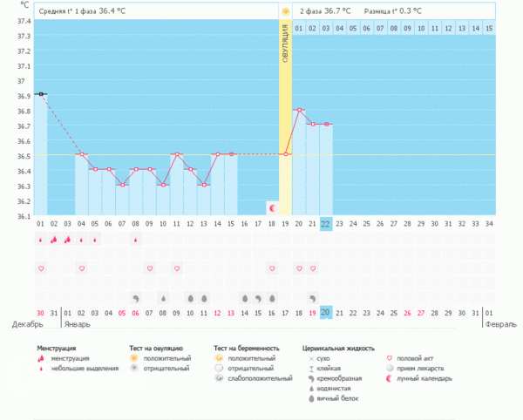Select the 36.8 peak temperature point on day 20
Image resolution: width=523 pixels, height=420 pixels.
(299, 110)
